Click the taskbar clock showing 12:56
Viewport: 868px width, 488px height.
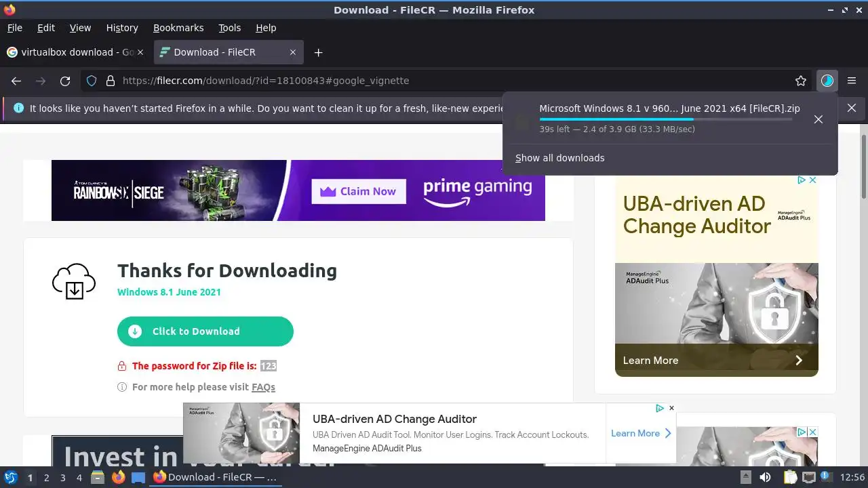tap(852, 477)
